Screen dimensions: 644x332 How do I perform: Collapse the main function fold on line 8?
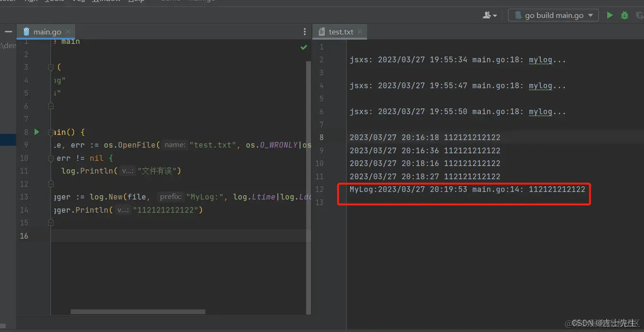coord(51,132)
